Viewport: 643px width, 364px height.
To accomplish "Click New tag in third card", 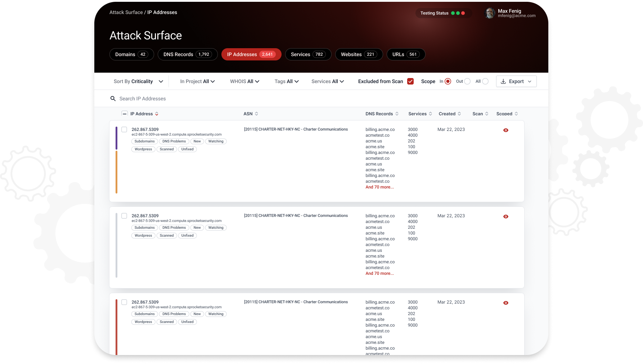I will coord(197,314).
